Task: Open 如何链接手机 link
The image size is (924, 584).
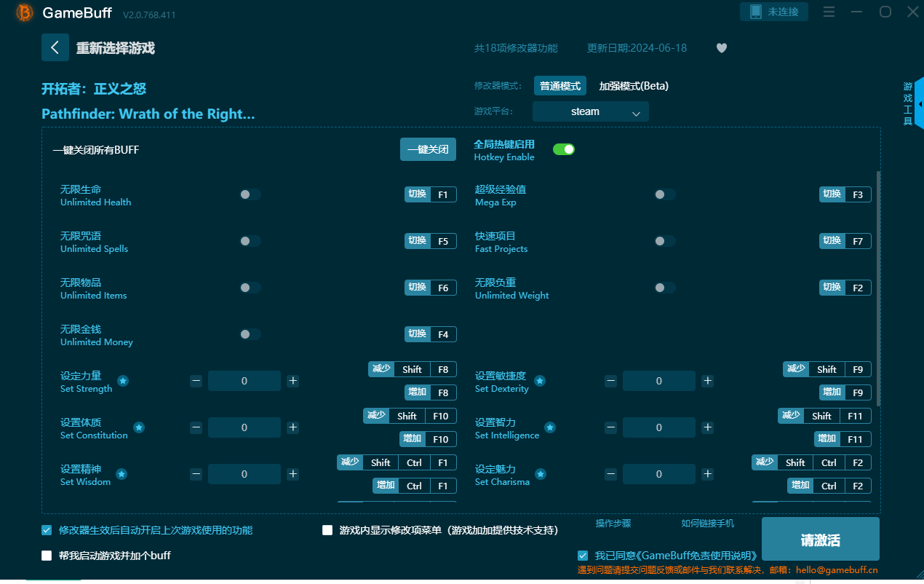Action: click(x=708, y=523)
